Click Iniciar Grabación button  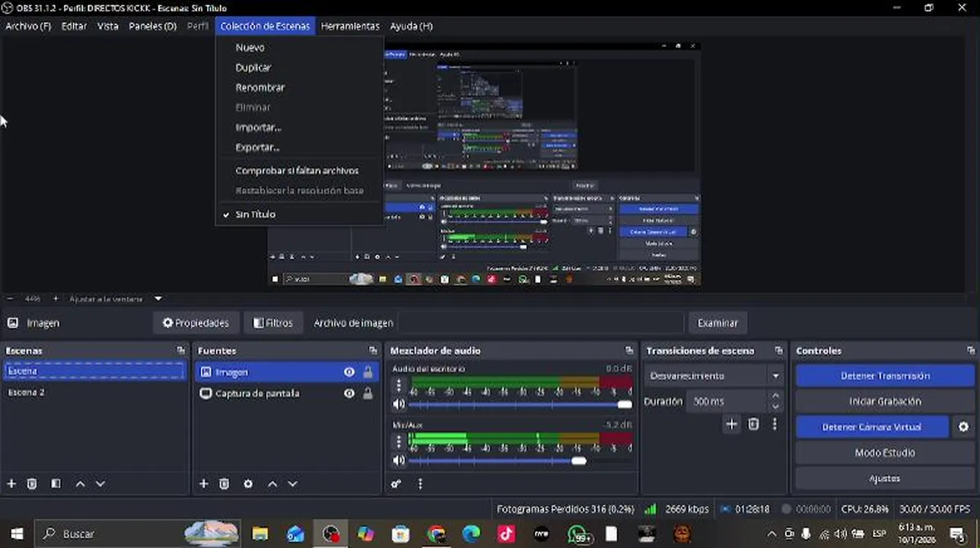[x=885, y=401]
